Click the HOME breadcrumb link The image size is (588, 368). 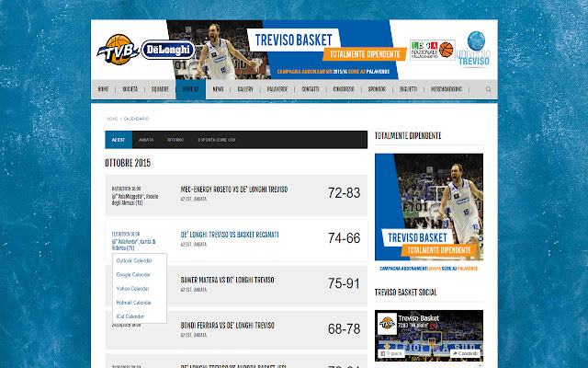[x=112, y=119]
